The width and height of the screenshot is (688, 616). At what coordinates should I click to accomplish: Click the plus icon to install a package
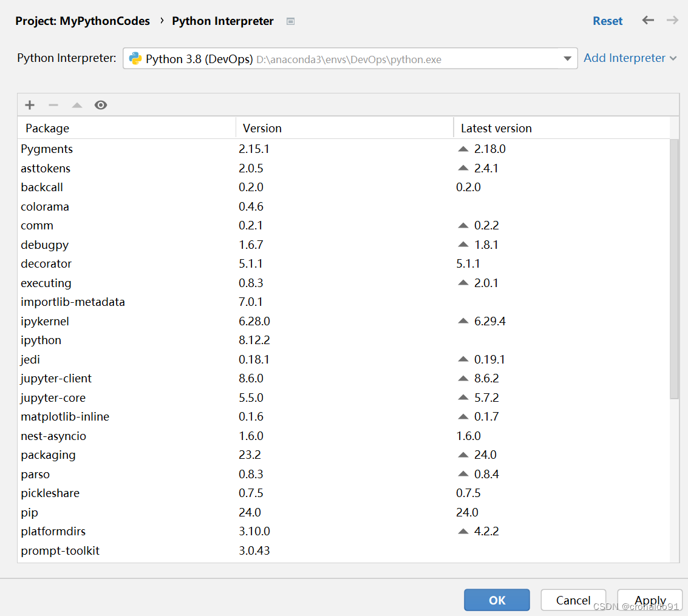(29, 105)
